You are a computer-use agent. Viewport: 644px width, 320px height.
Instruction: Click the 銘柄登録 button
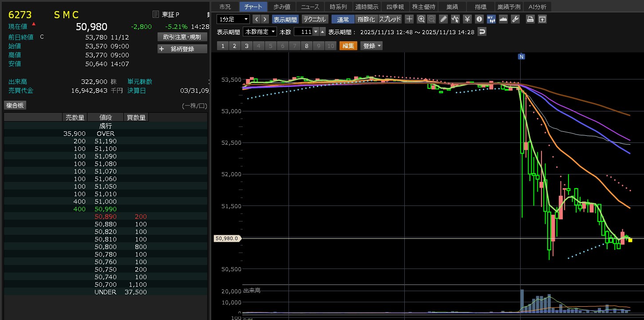[x=182, y=49]
